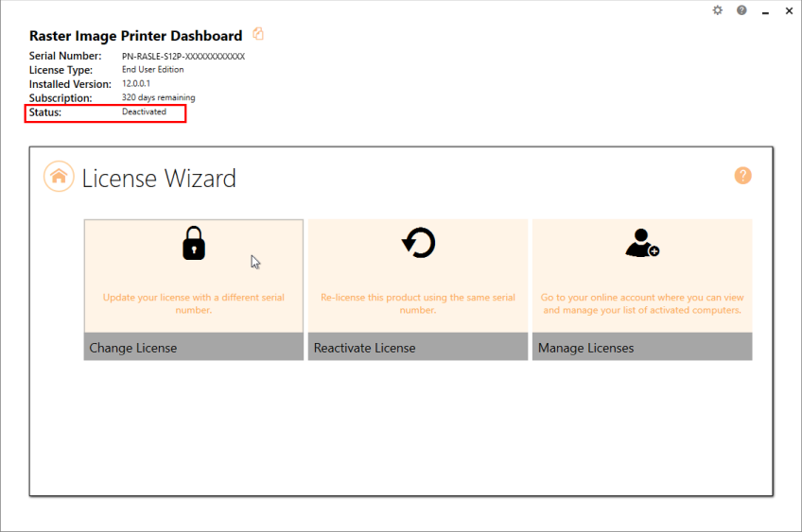Click the installed version 12.0.0.1
The width and height of the screenshot is (802, 532).
[x=136, y=83]
